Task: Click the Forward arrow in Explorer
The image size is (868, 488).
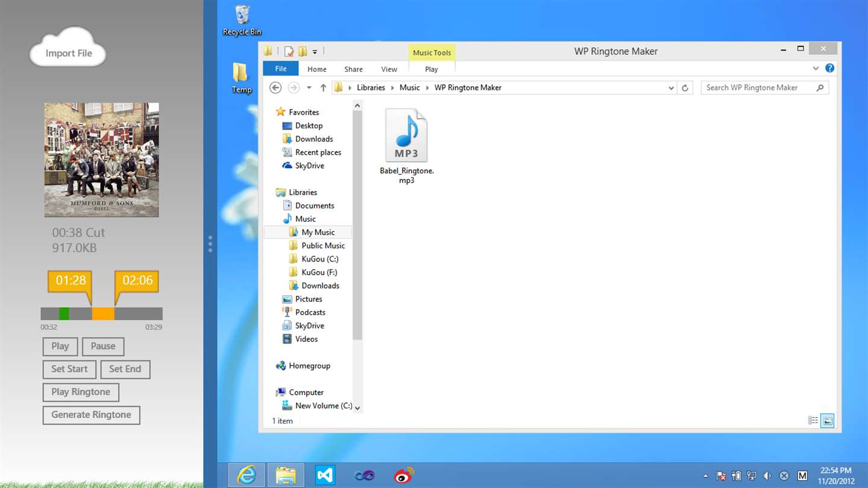Action: tap(294, 87)
